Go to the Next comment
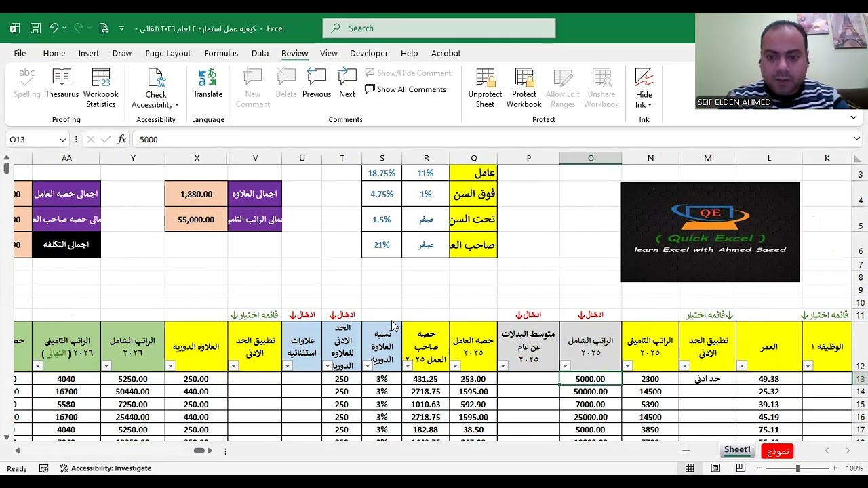Screen dimensions: 868x488 coord(347,84)
